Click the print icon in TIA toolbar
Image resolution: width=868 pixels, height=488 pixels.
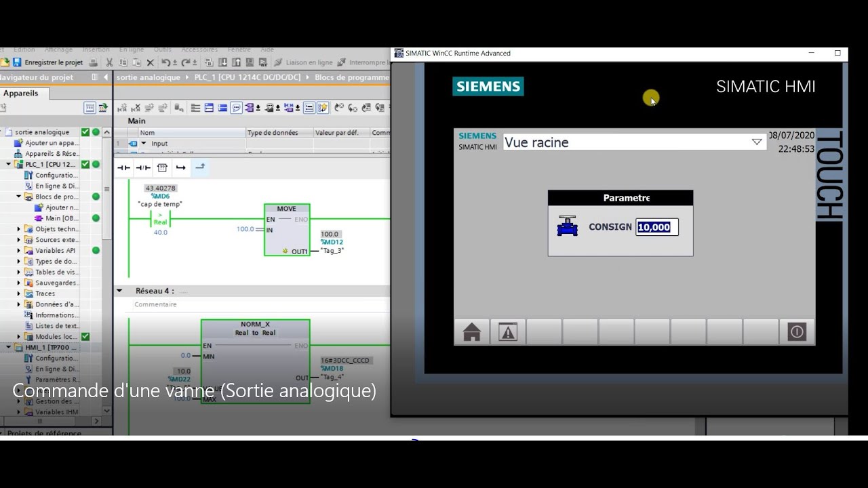(94, 62)
